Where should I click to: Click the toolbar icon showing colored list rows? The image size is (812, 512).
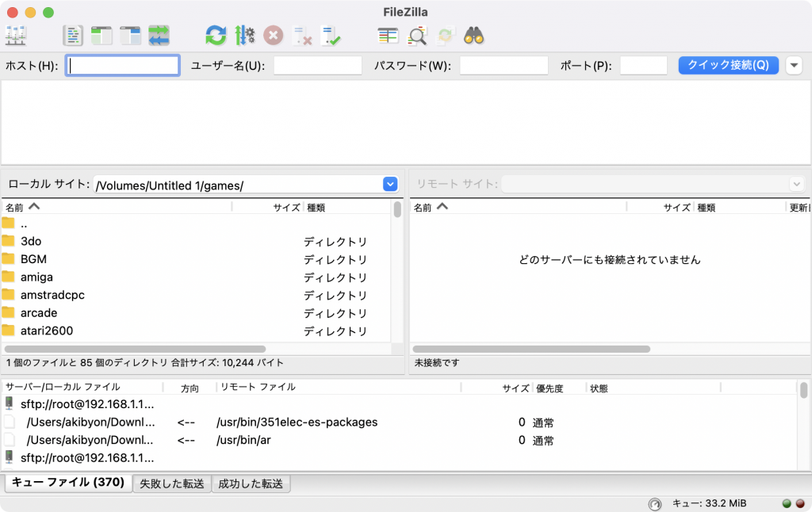pos(388,36)
